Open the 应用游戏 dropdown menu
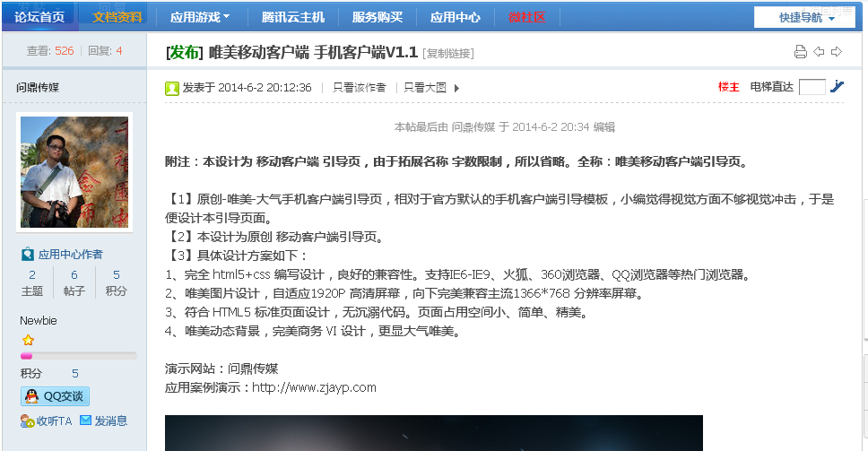Viewport: 868px width, 451px height. point(200,17)
